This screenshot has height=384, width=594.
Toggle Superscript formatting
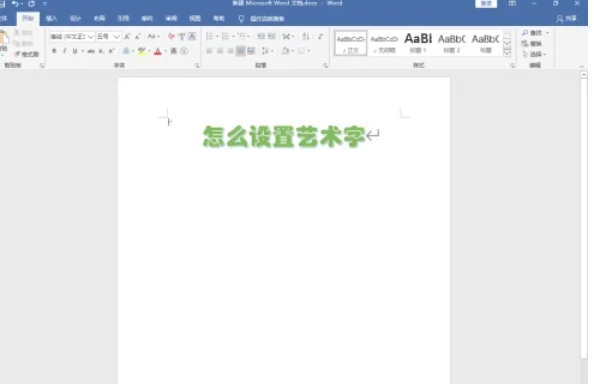pos(111,51)
